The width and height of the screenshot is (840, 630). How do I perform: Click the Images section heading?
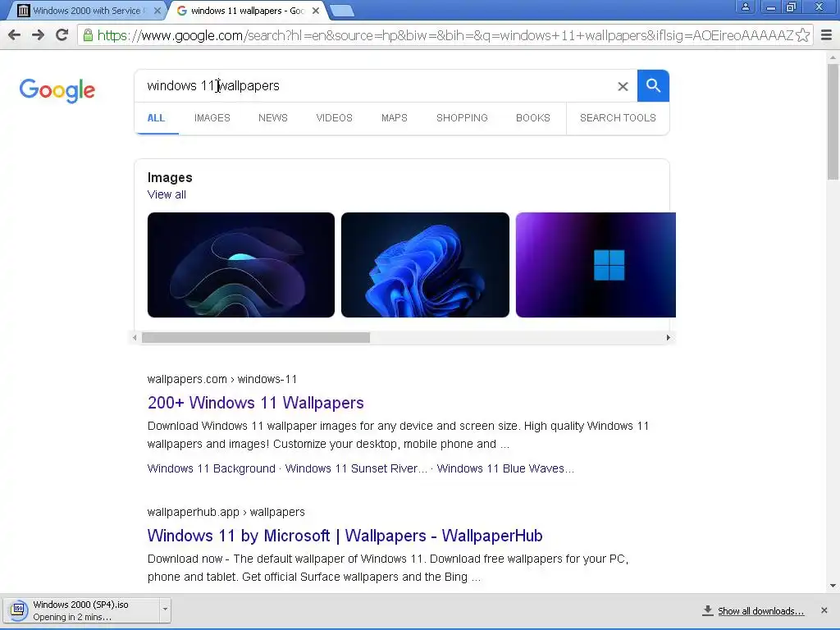click(x=170, y=177)
